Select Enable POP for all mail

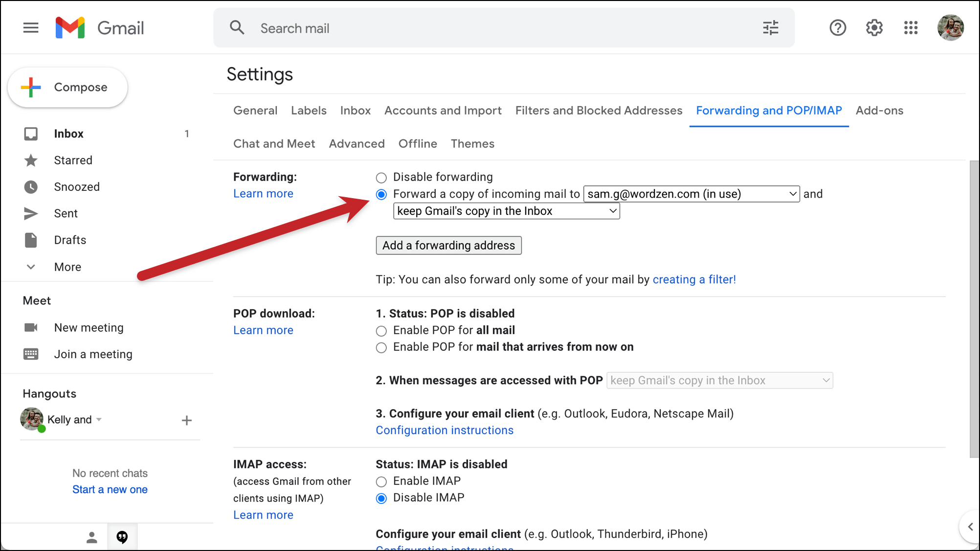click(381, 331)
